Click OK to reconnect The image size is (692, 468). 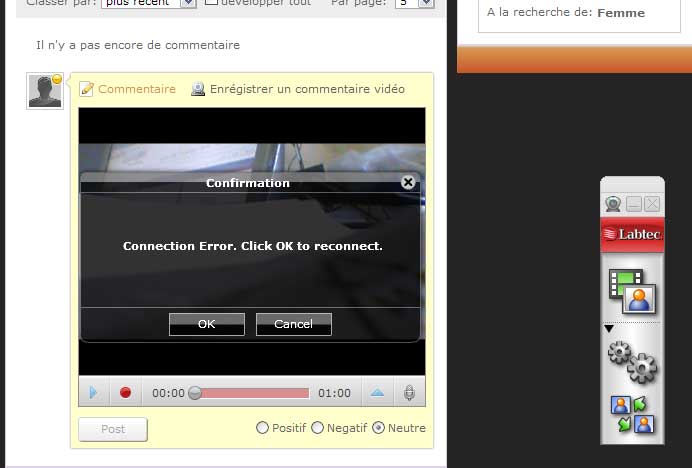(x=207, y=325)
